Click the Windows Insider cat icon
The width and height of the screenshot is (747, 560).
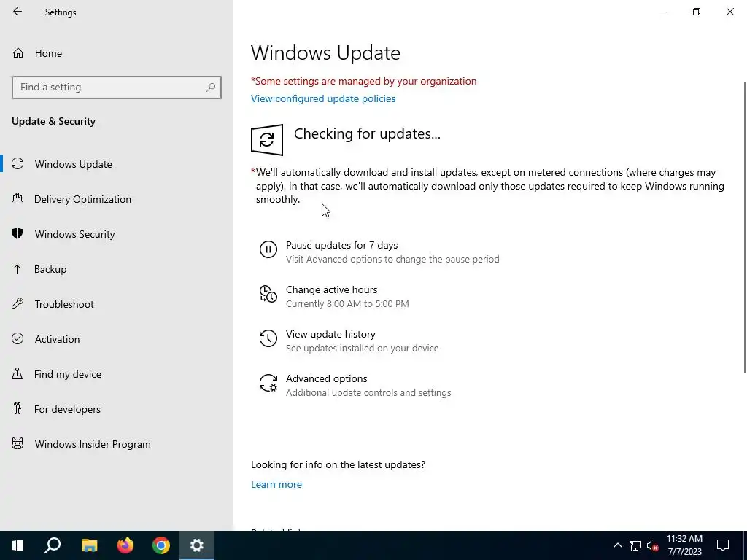tap(18, 444)
